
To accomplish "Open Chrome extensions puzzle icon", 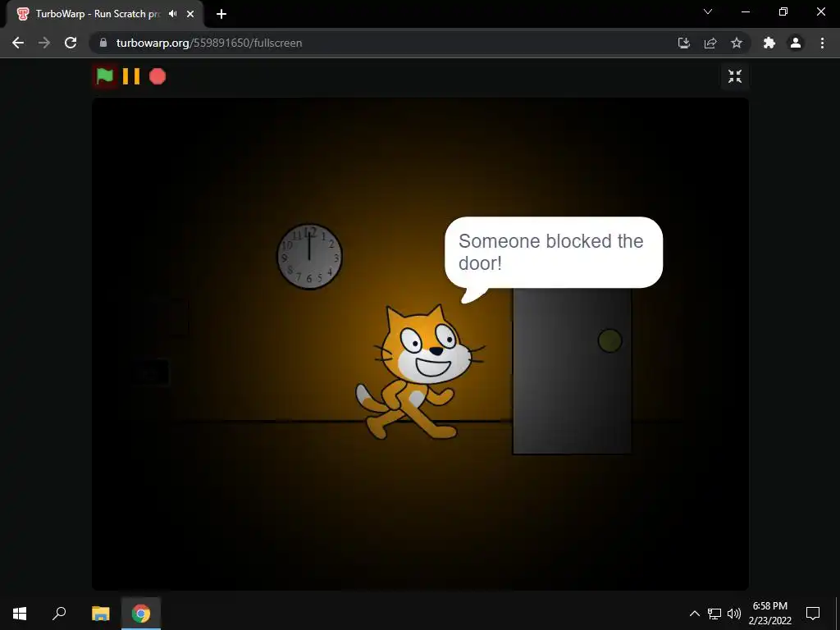I will tap(769, 43).
